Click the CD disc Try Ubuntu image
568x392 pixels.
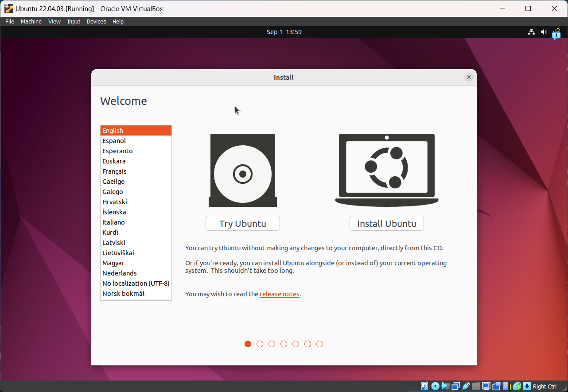click(243, 170)
